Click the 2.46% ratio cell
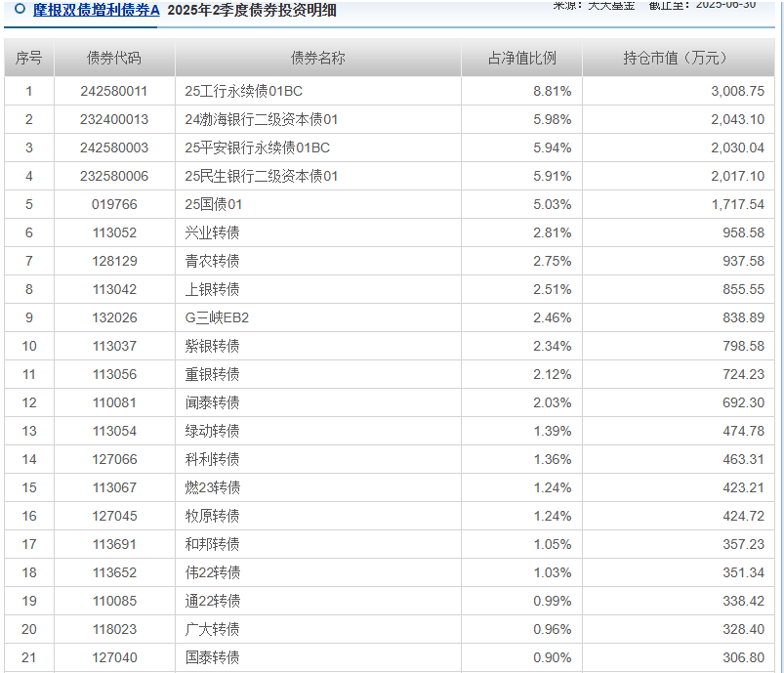Image resolution: width=784 pixels, height=673 pixels. (552, 317)
